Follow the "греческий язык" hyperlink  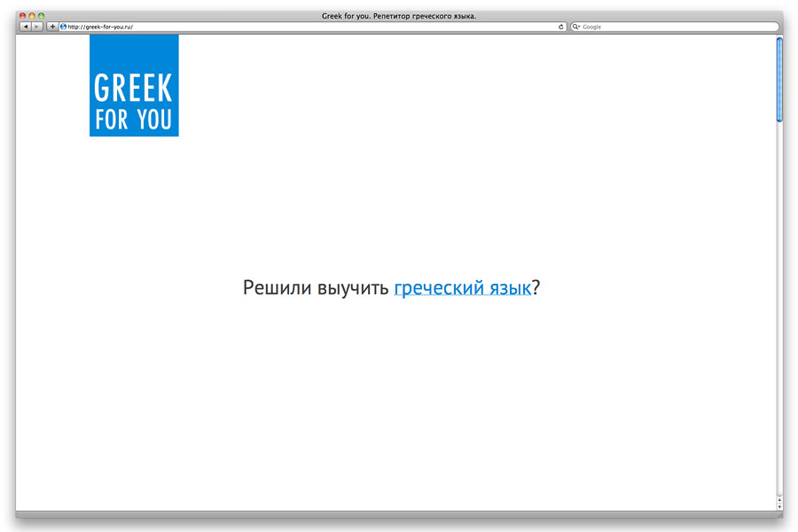462,288
